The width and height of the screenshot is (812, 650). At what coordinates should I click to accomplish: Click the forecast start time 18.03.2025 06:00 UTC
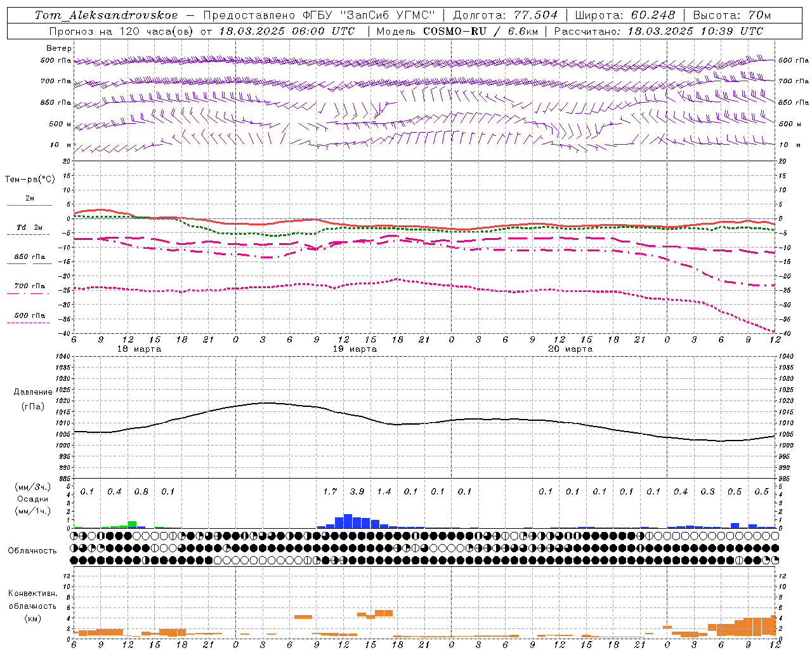[287, 31]
